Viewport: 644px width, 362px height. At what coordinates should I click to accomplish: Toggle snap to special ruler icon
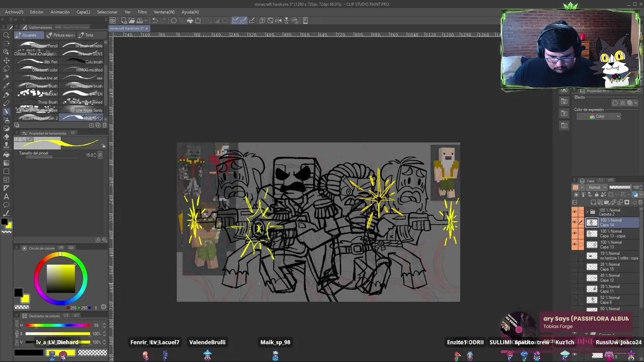(244, 21)
